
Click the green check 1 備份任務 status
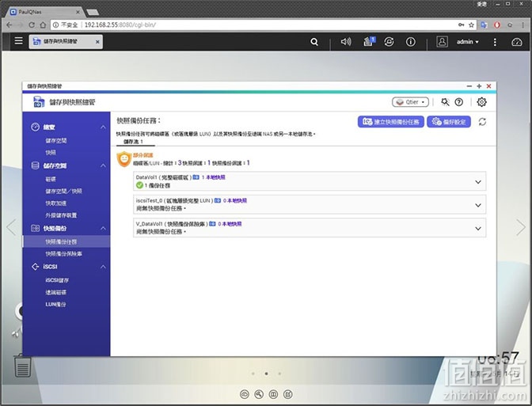coord(153,185)
